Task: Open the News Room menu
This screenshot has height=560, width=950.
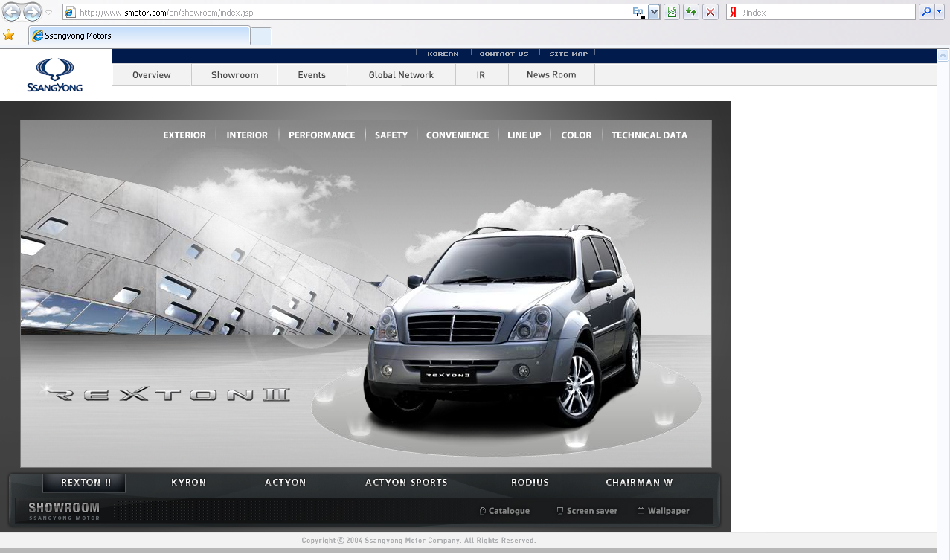Action: click(x=551, y=75)
